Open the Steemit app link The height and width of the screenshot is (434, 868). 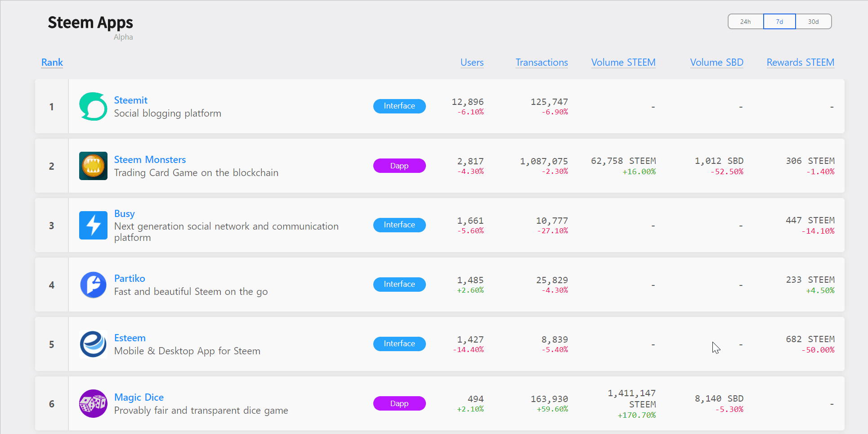pos(130,100)
